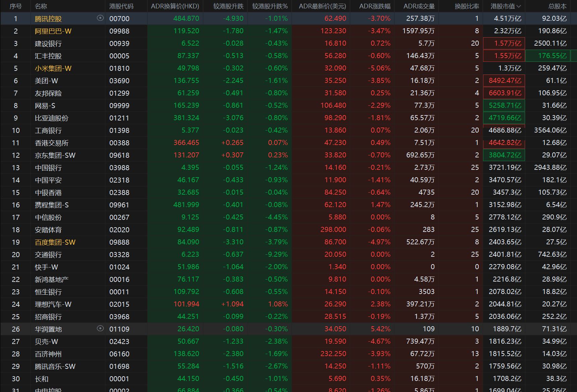Select 建设银行 stock name

pyautogui.click(x=48, y=44)
